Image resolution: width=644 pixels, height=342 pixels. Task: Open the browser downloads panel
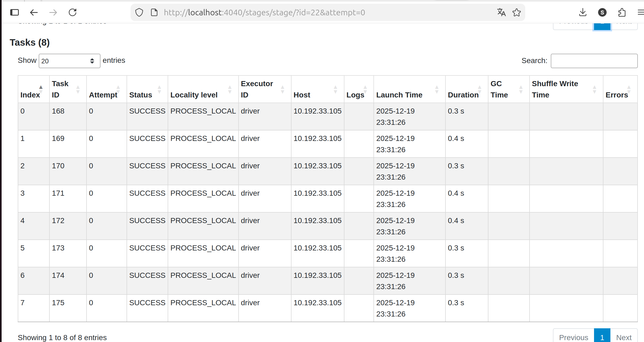click(x=582, y=12)
